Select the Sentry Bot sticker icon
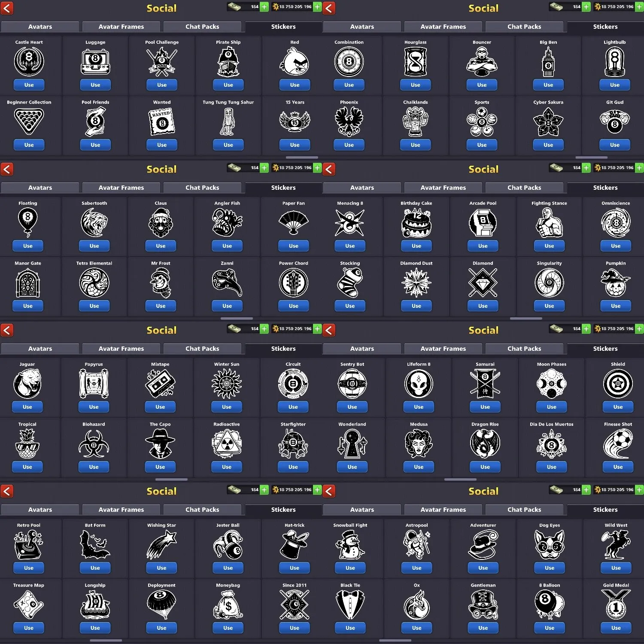 tap(352, 383)
